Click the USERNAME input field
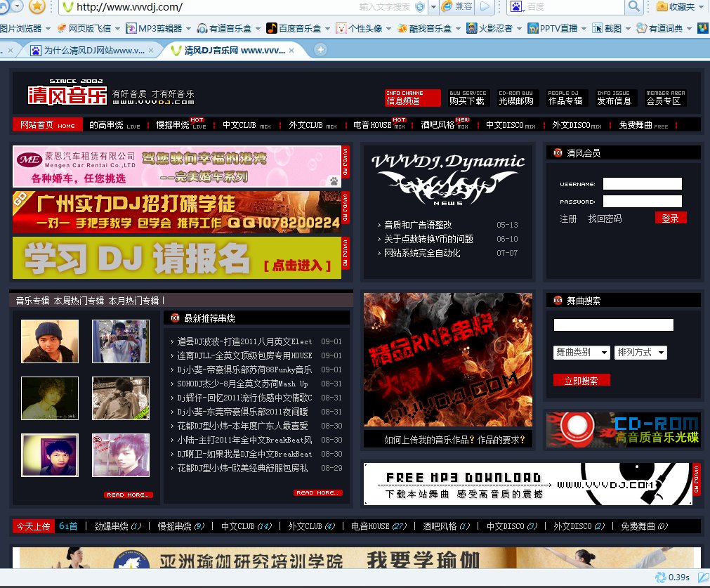This screenshot has height=588, width=710. point(642,184)
